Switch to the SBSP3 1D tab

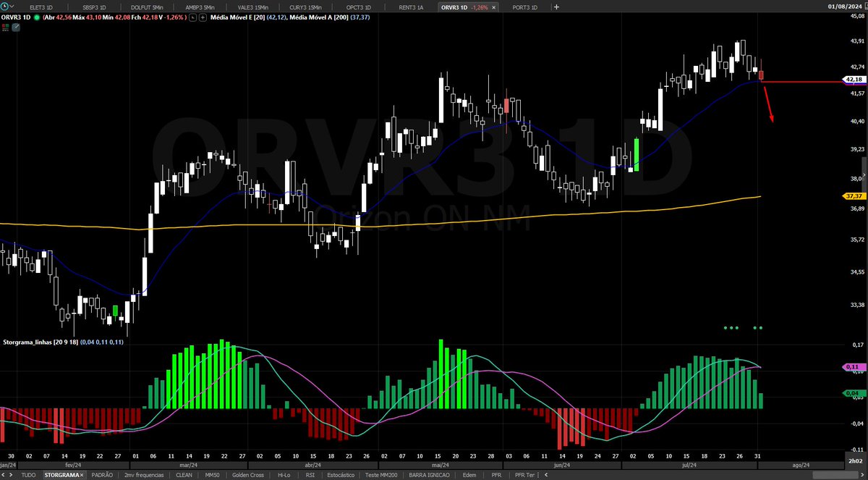click(94, 7)
